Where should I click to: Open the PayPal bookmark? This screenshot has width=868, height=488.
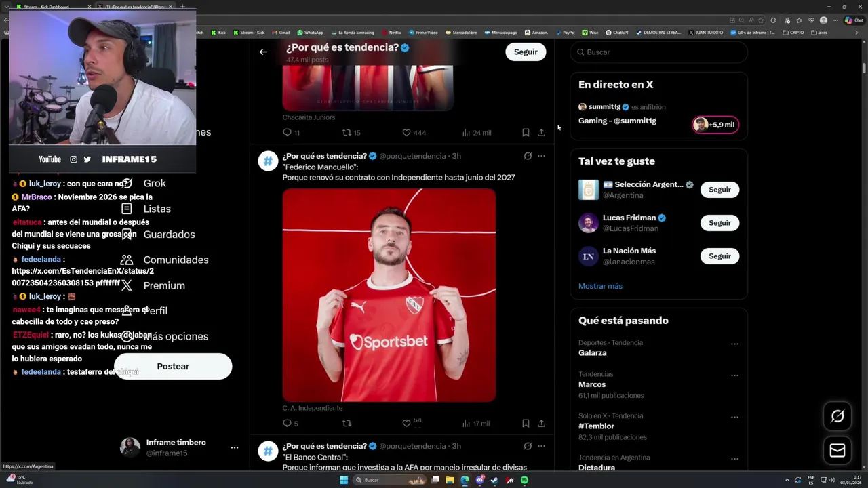click(x=565, y=33)
